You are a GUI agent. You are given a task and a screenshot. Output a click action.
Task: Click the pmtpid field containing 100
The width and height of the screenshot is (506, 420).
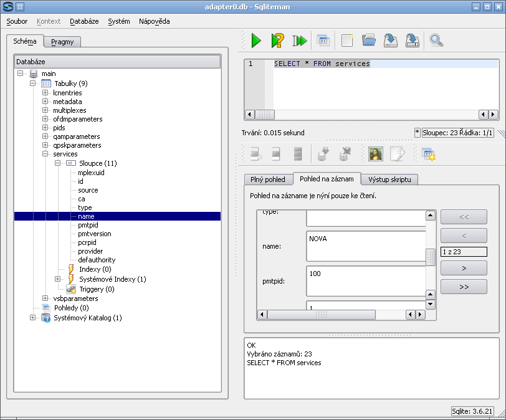[366, 281]
